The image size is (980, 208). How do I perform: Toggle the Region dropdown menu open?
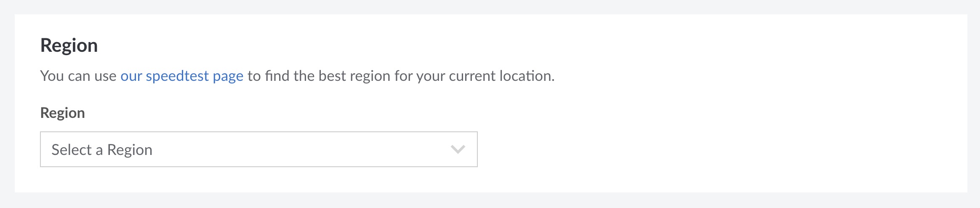[x=258, y=149]
